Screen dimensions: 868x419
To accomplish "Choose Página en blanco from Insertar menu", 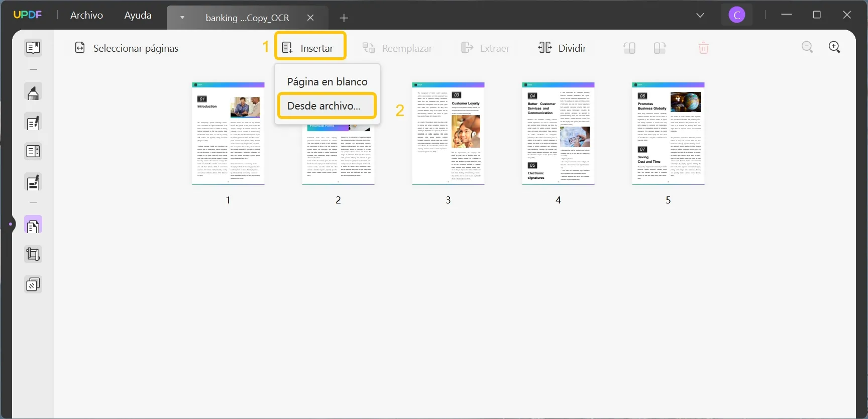I will 327,81.
